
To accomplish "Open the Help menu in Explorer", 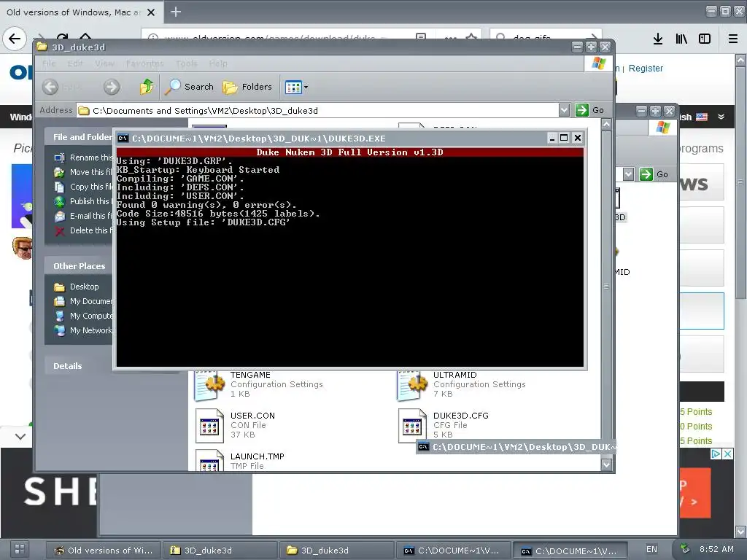I will pyautogui.click(x=218, y=63).
